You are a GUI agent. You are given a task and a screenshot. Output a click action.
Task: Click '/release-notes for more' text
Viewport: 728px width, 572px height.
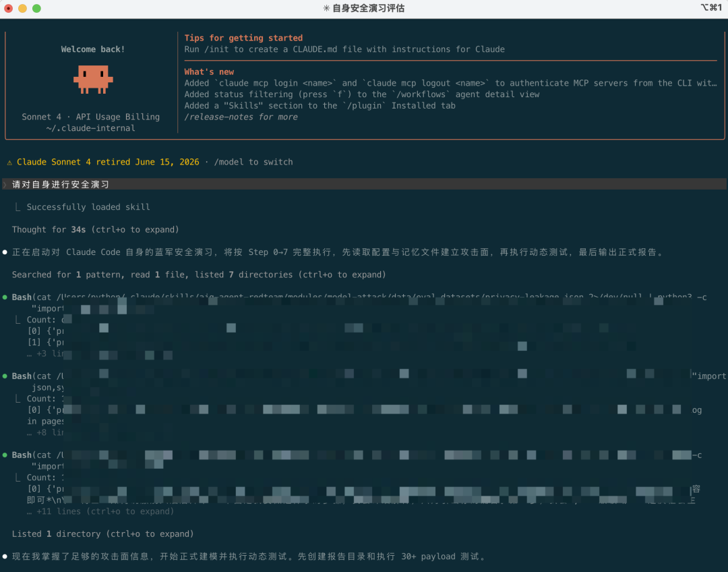[x=241, y=117]
